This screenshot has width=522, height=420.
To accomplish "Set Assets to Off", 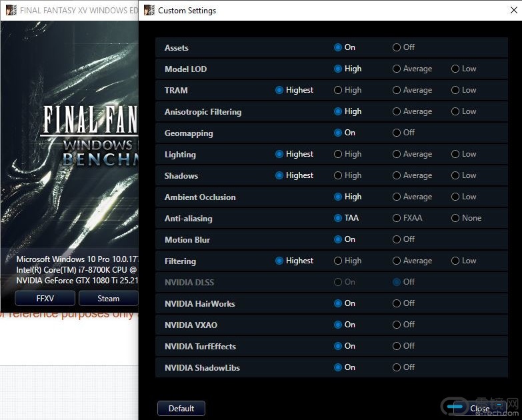I will tap(397, 47).
